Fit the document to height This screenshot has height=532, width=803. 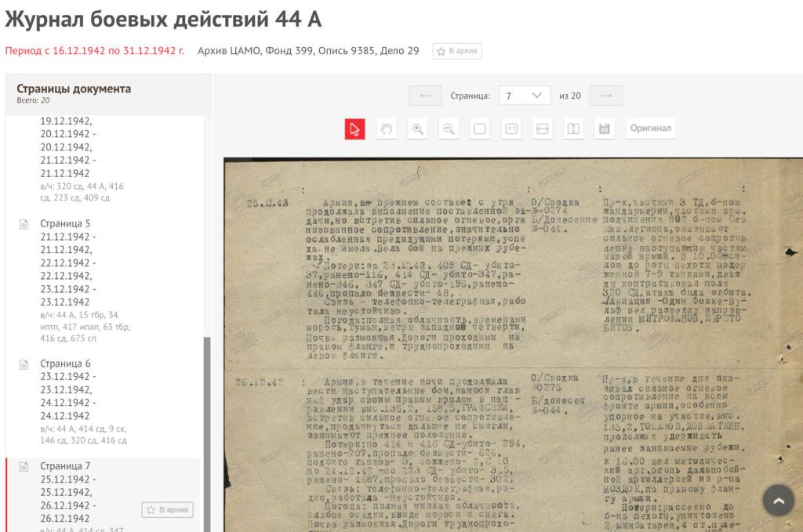(x=572, y=128)
